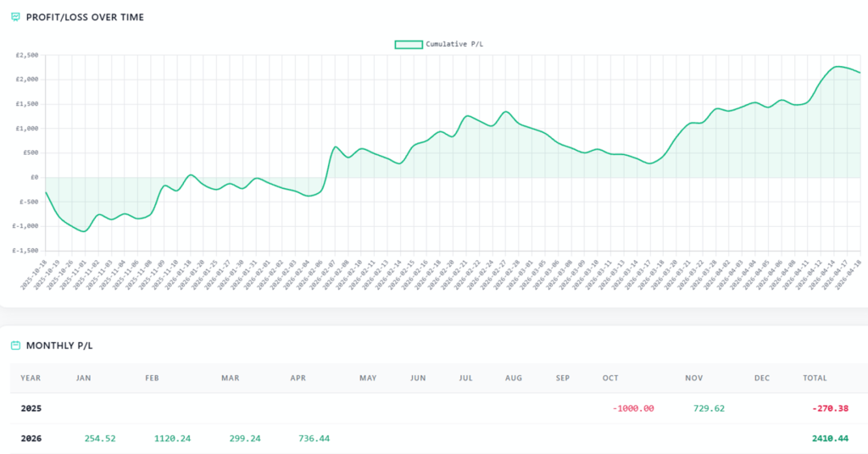
Task: Select the OCT column header
Action: pyautogui.click(x=610, y=378)
